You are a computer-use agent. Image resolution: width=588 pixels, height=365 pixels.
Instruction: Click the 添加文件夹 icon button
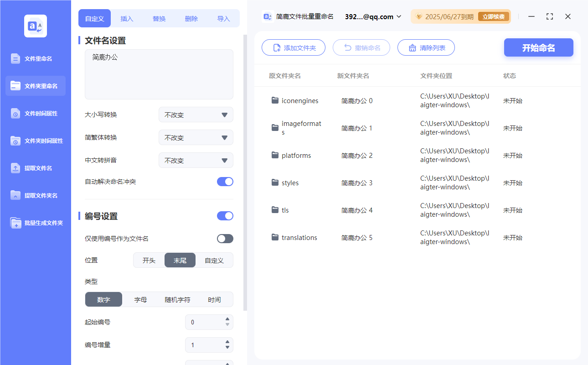click(x=277, y=47)
